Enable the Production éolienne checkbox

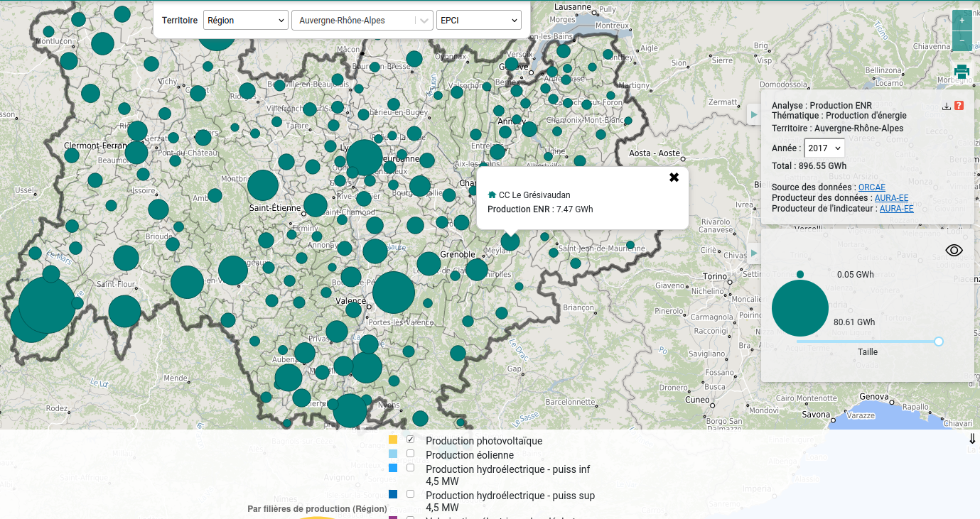point(410,454)
